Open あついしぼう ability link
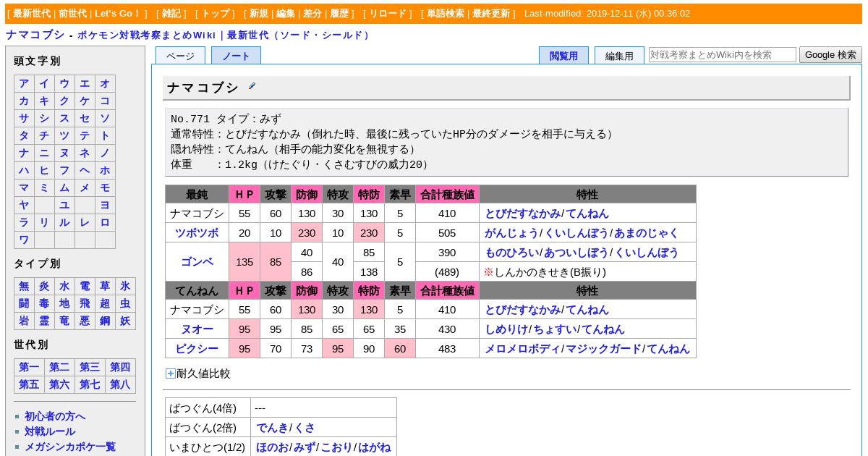868x456 pixels. 576,253
